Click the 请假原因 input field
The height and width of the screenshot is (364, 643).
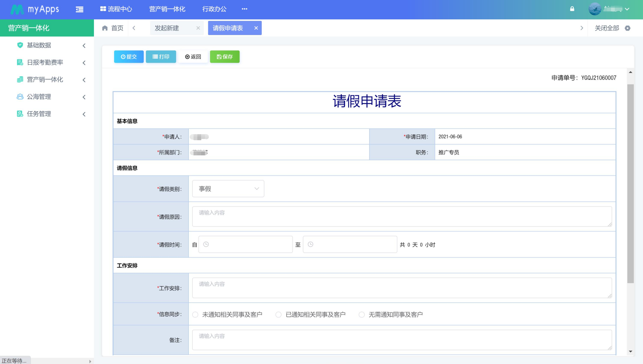(400, 216)
